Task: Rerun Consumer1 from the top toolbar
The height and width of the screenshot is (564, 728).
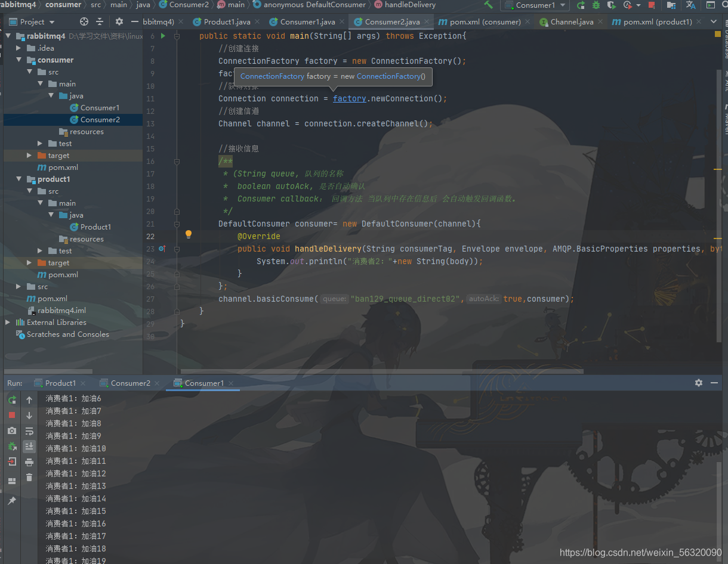Action: point(581,5)
